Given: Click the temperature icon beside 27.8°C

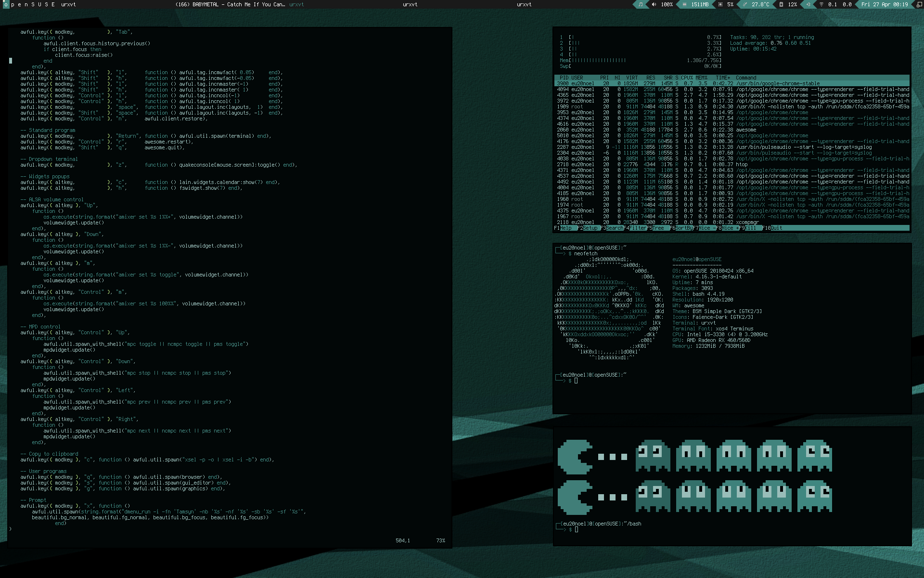Looking at the screenshot, I should 745,4.
